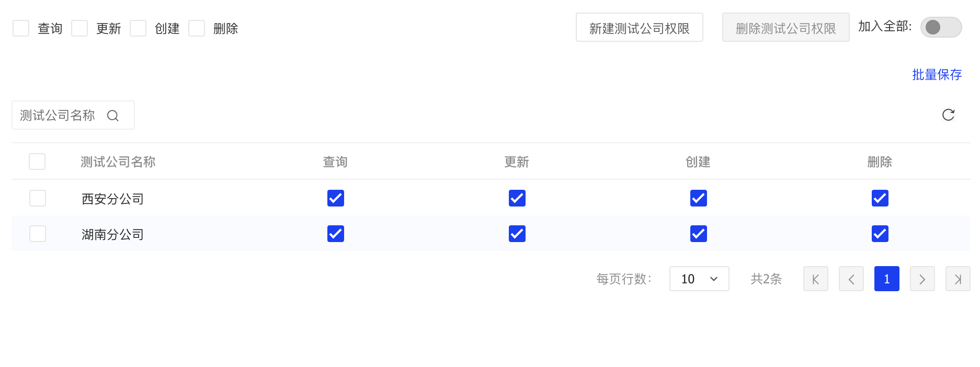Click 删除测试公司权限 button
The width and height of the screenshot is (980, 367).
[x=786, y=27]
